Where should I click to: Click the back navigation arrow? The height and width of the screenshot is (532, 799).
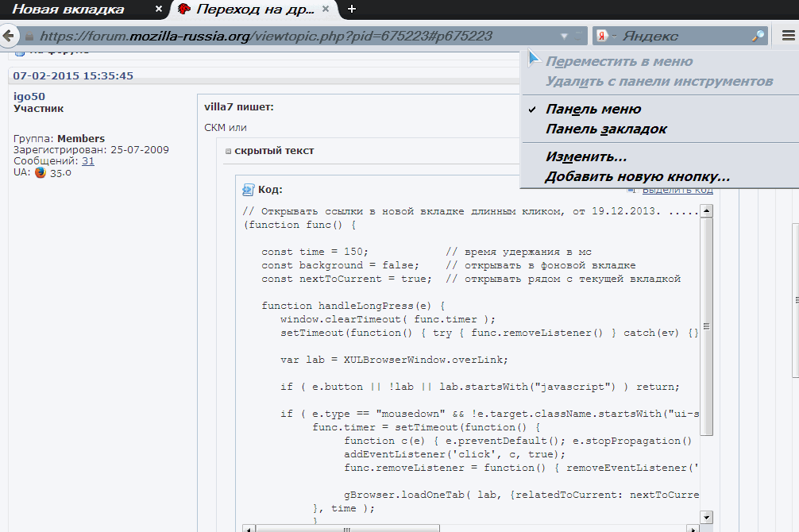(8, 36)
